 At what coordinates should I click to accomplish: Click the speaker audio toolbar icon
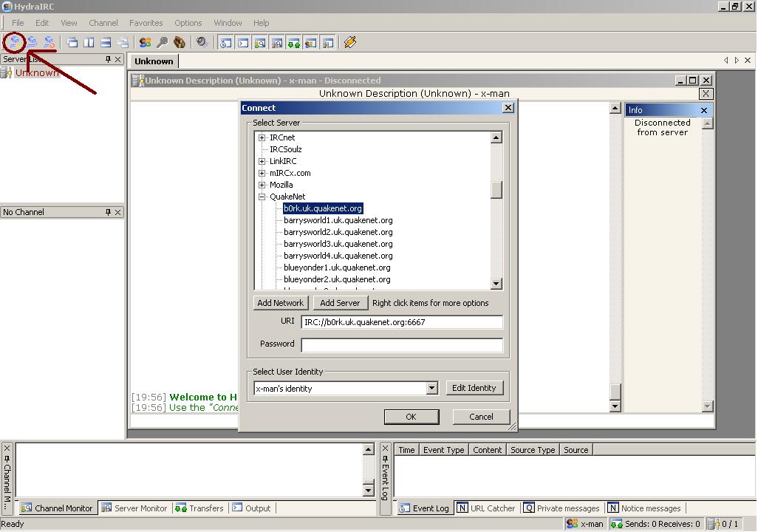pos(202,43)
